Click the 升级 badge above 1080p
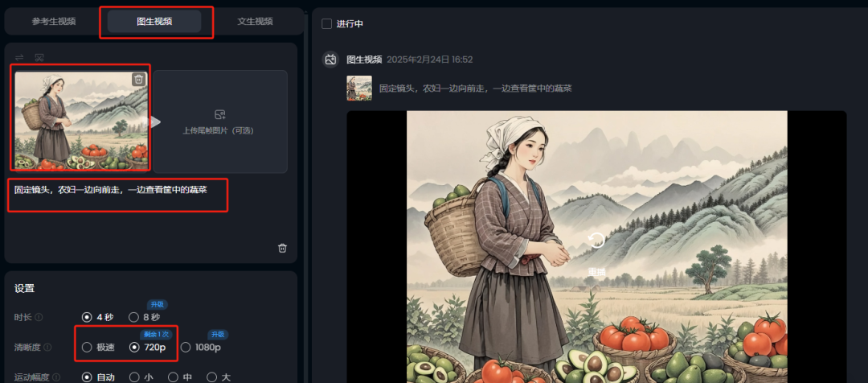 point(218,335)
